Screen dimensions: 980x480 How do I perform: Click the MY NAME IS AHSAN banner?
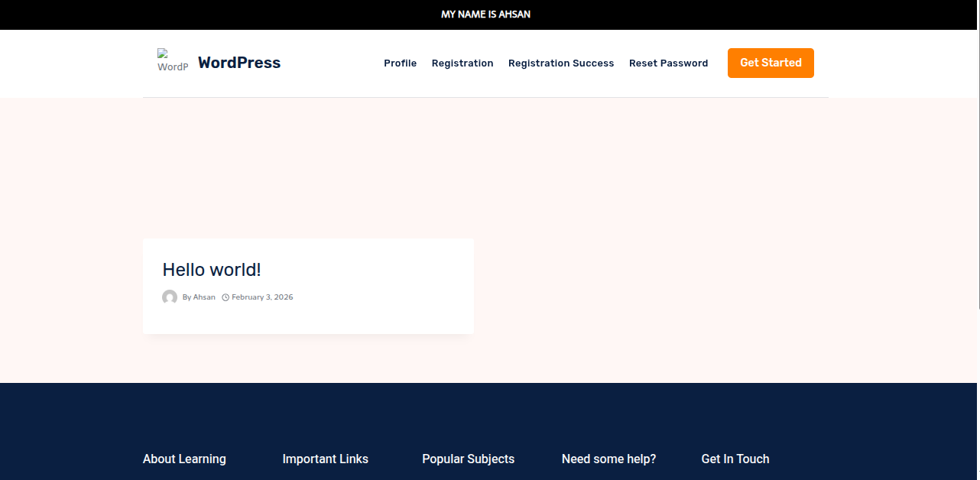click(485, 14)
